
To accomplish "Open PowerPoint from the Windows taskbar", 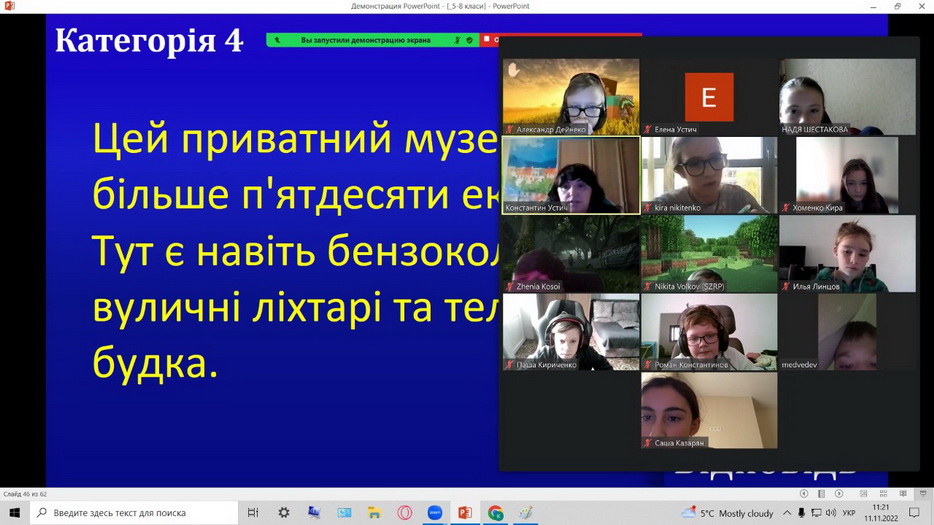I will [465, 513].
